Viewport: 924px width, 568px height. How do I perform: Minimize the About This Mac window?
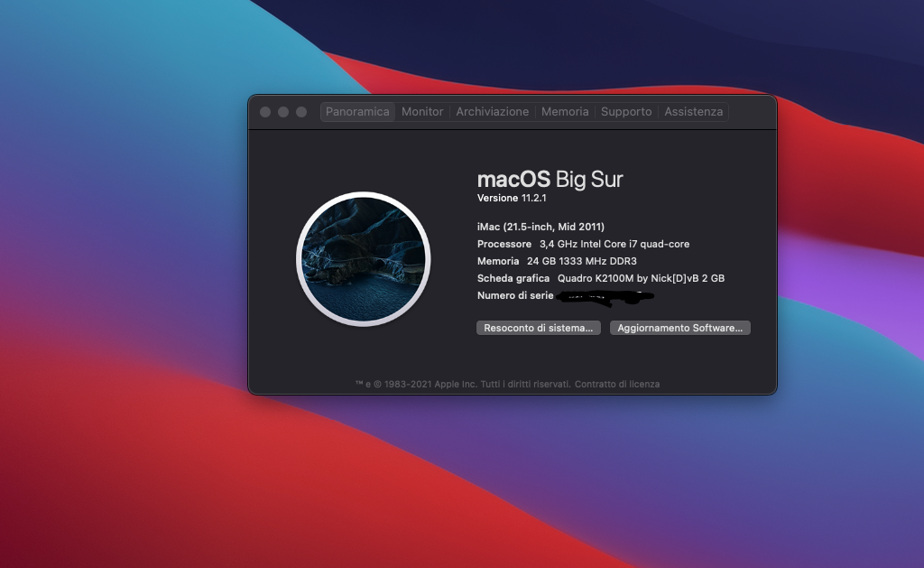pyautogui.click(x=283, y=112)
